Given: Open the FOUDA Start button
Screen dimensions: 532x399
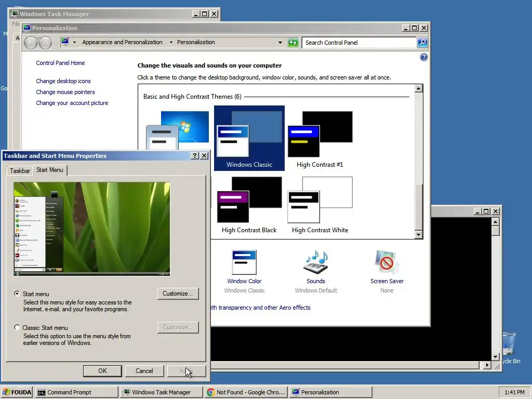Looking at the screenshot, I should [x=17, y=392].
